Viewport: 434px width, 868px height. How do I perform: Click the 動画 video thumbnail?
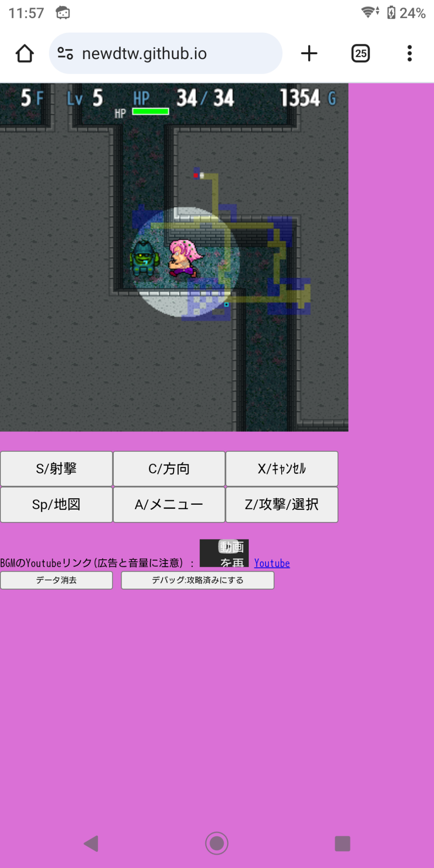(x=224, y=553)
